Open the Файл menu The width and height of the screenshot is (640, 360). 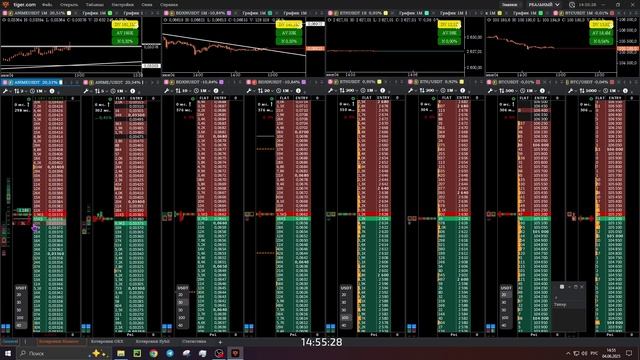coord(47,4)
